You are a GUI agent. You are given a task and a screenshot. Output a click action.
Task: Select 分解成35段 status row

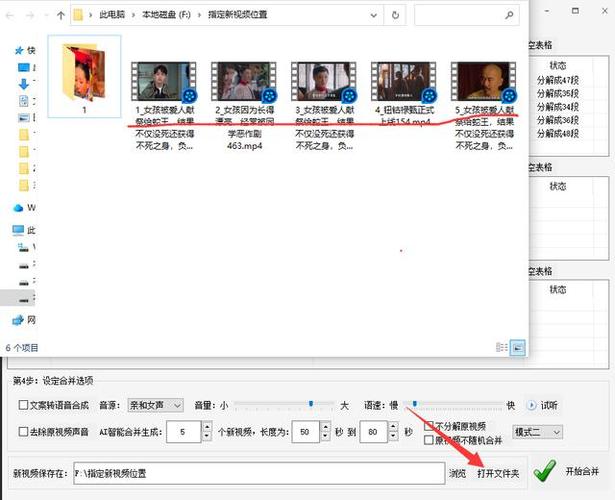pos(558,94)
